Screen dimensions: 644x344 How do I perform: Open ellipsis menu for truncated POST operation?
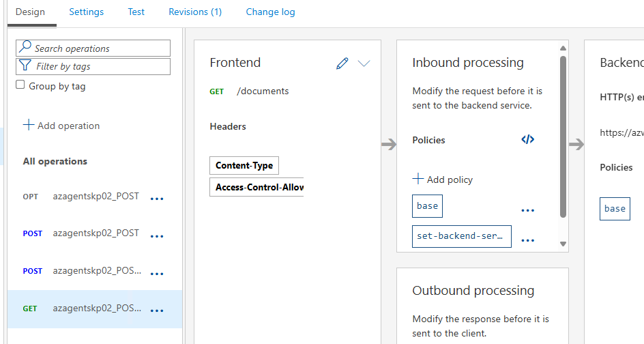click(157, 273)
